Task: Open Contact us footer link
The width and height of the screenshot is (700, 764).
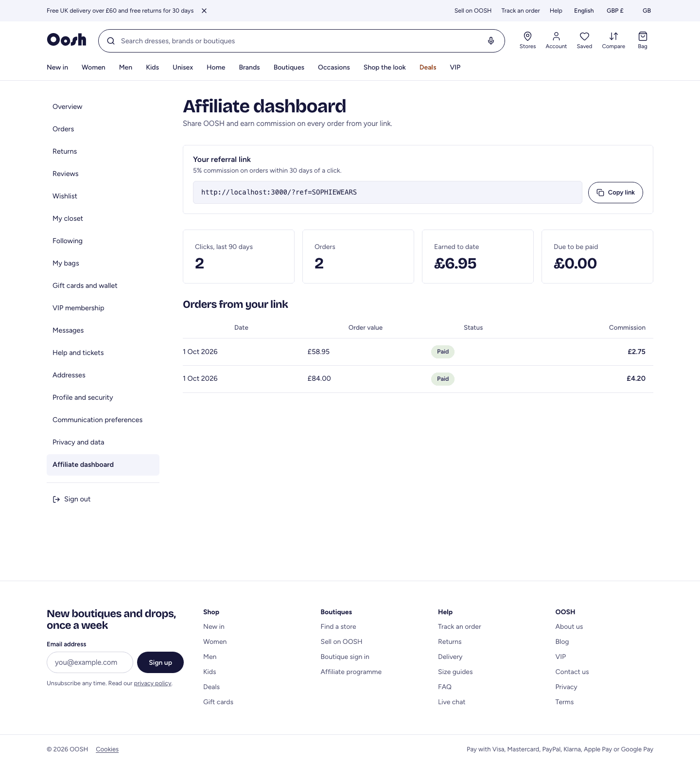Action: [572, 672]
